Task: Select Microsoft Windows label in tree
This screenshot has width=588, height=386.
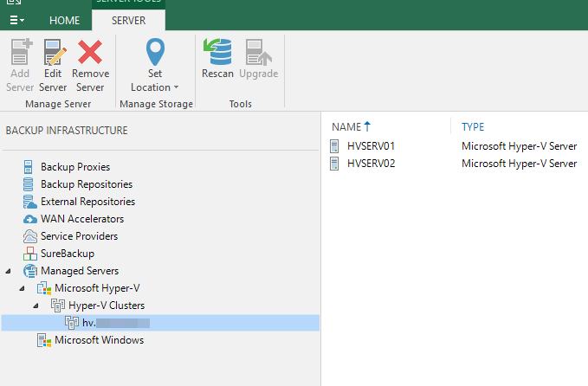Action: [99, 340]
